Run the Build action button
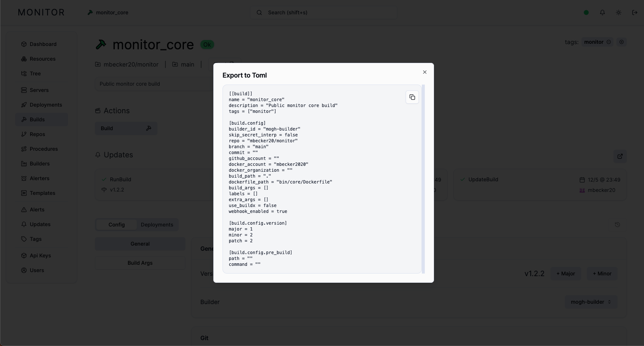The height and width of the screenshot is (346, 644). pyautogui.click(x=126, y=128)
